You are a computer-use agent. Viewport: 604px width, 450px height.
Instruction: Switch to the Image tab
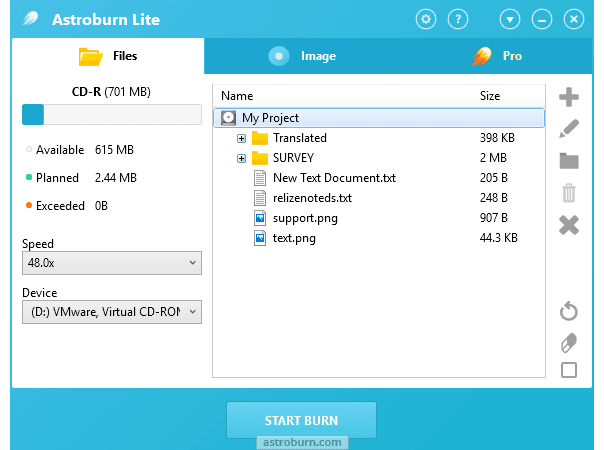[x=303, y=56]
